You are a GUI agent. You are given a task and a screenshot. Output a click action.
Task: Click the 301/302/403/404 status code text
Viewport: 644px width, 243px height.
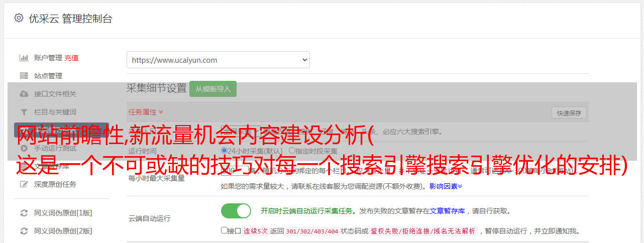pyautogui.click(x=312, y=231)
